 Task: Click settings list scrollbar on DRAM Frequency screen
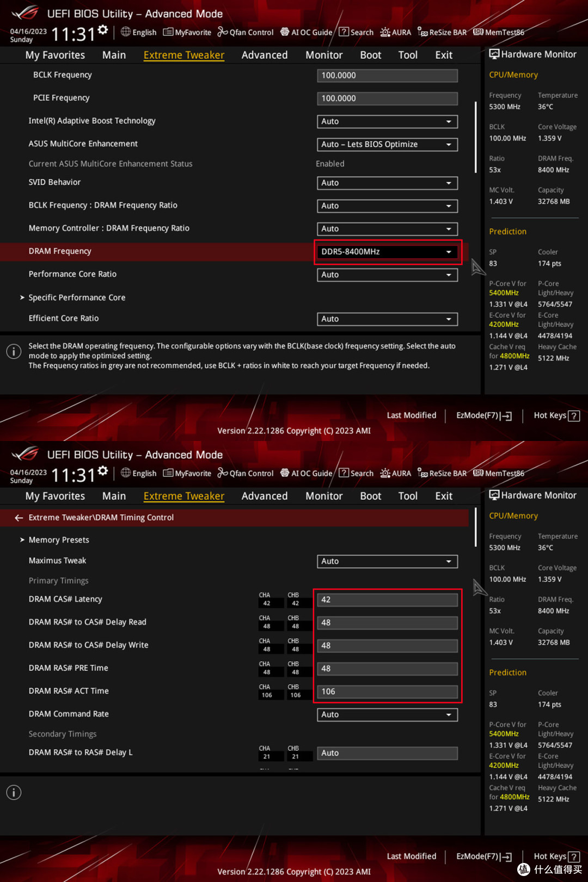(x=476, y=137)
